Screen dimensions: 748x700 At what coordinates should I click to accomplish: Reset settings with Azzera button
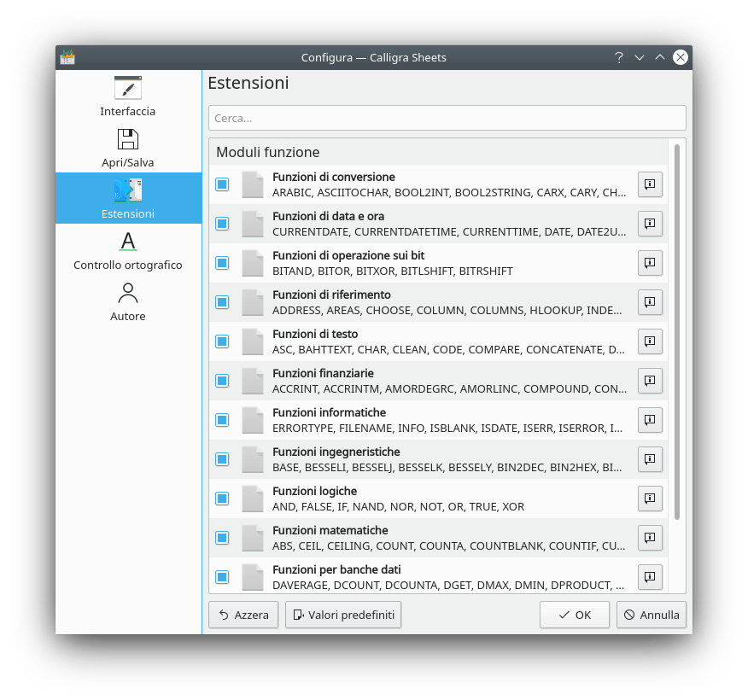[243, 615]
